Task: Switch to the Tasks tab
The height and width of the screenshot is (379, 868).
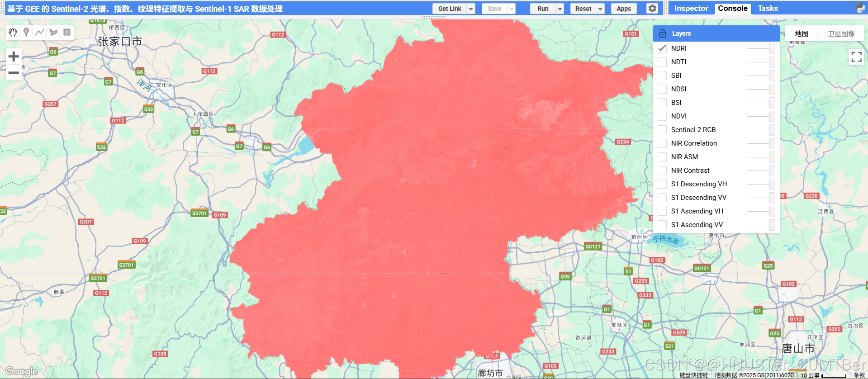Action: tap(768, 8)
